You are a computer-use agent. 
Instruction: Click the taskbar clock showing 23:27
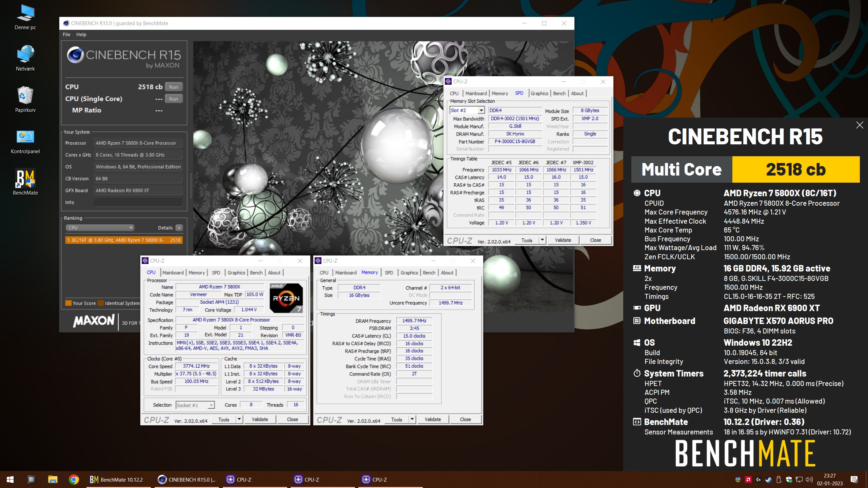point(830,480)
